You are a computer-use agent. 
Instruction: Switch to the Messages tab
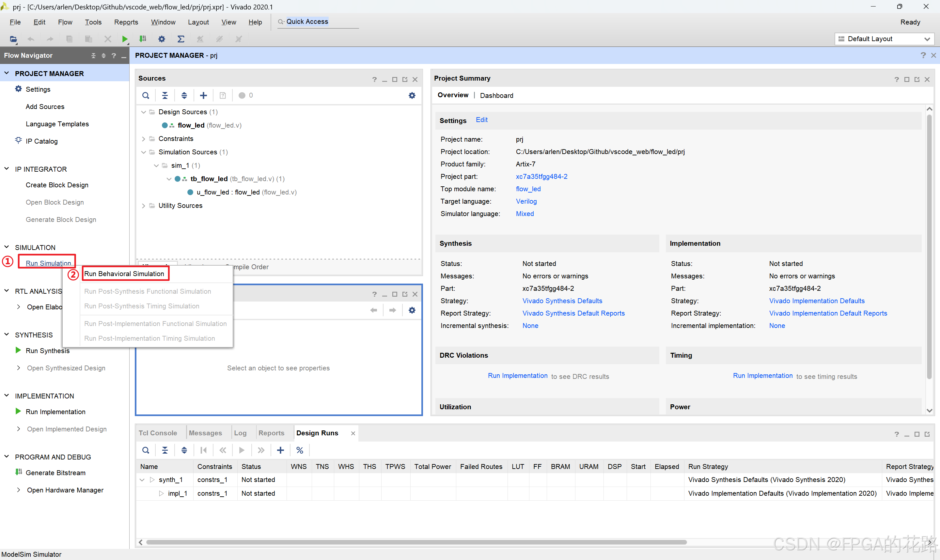click(205, 433)
